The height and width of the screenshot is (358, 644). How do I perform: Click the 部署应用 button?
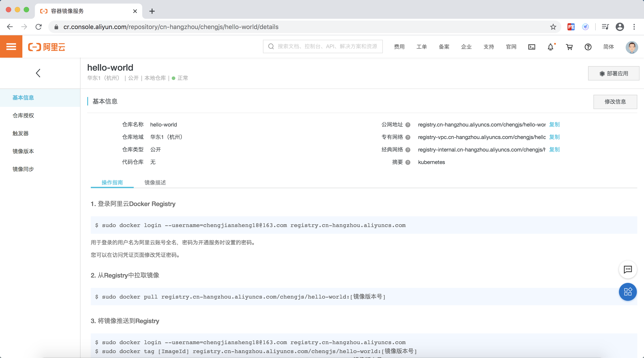click(x=614, y=74)
